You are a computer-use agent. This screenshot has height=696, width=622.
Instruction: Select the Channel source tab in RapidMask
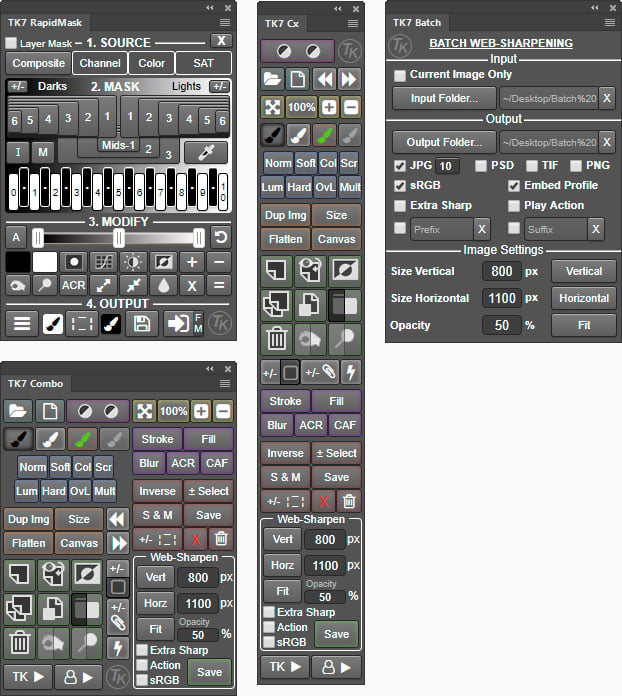point(100,63)
